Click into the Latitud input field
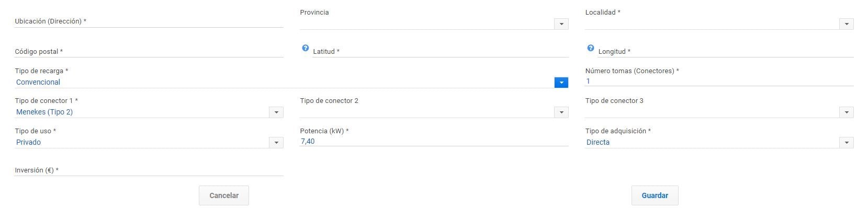This screenshot has height=208, width=868. (441, 51)
